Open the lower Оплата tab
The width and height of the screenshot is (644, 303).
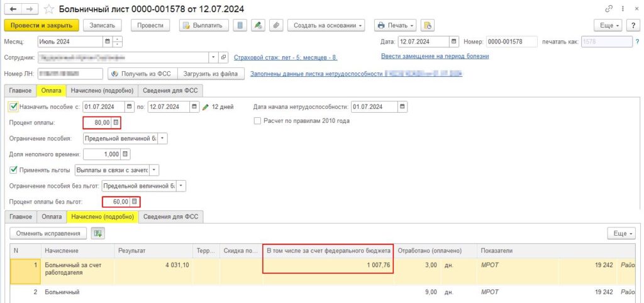click(x=52, y=217)
